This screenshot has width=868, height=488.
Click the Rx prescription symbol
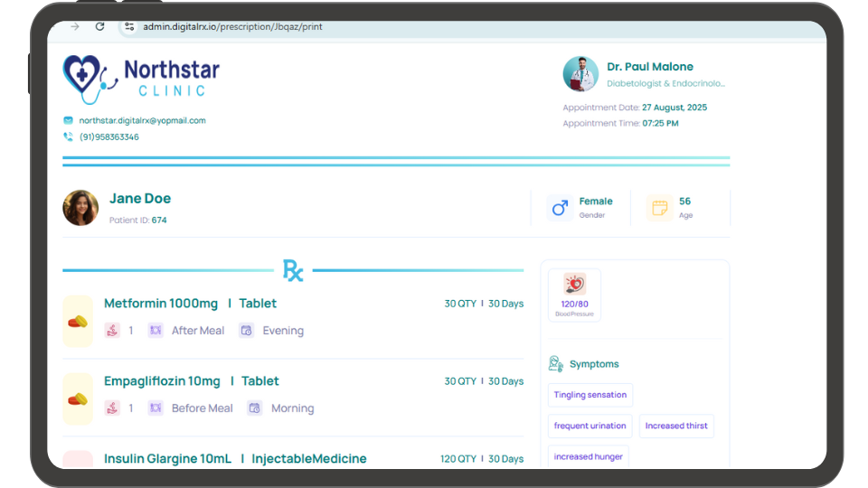point(293,270)
